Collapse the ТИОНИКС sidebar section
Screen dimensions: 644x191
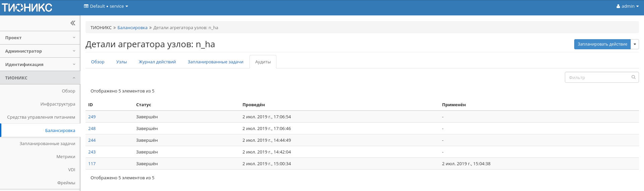40,78
